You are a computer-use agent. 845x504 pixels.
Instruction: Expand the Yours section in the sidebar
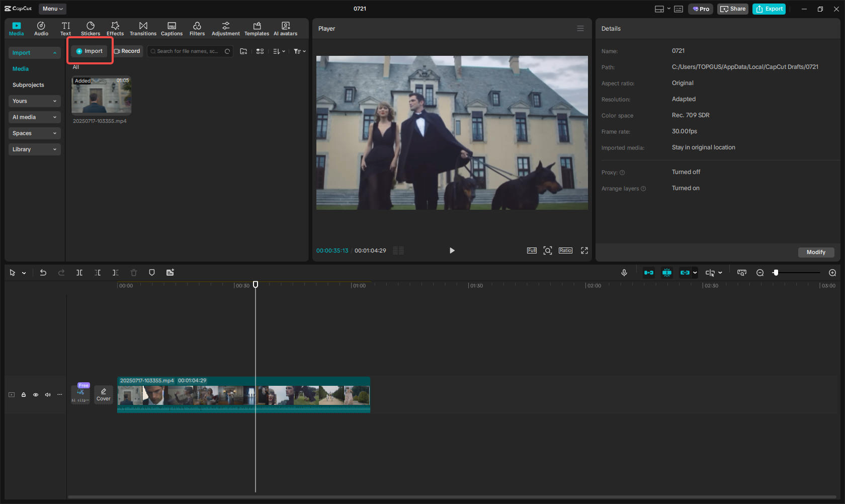coord(34,101)
